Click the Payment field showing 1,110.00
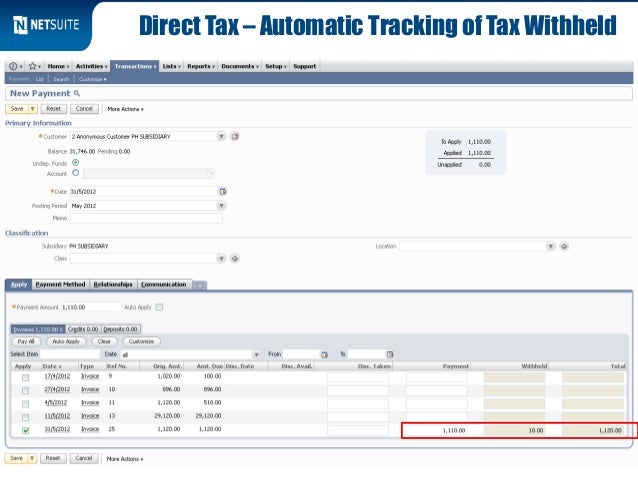Image resolution: width=638 pixels, height=479 pixels. (437, 431)
